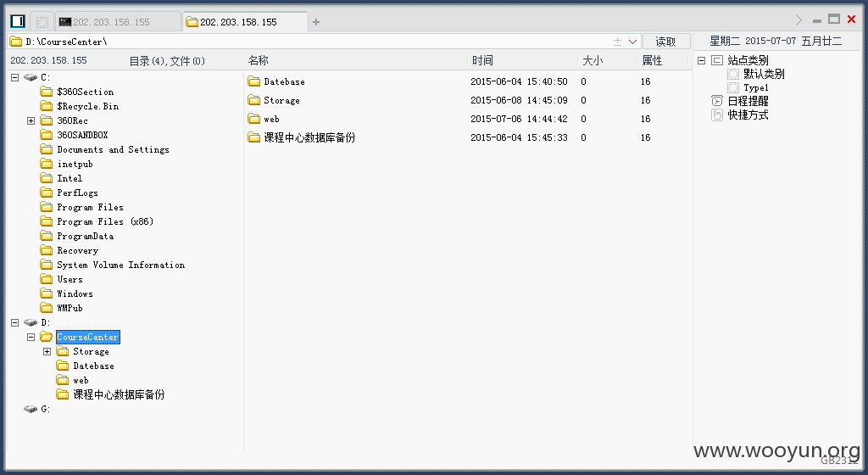The width and height of the screenshot is (868, 475).
Task: Select Type1 category item
Action: pos(756,88)
